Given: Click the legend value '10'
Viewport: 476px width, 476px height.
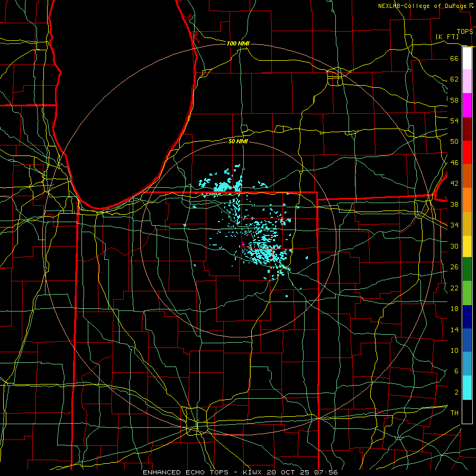Looking at the screenshot, I should pyautogui.click(x=454, y=350).
